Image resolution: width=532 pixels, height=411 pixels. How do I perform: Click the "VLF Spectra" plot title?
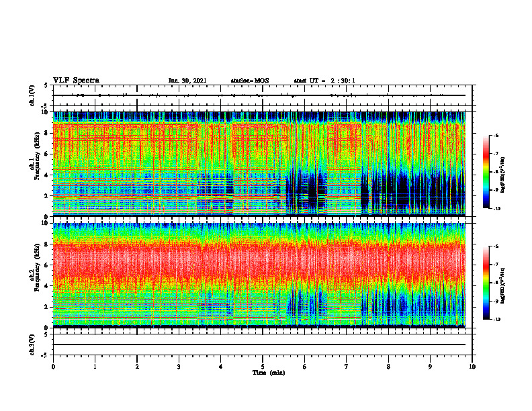tap(76, 81)
